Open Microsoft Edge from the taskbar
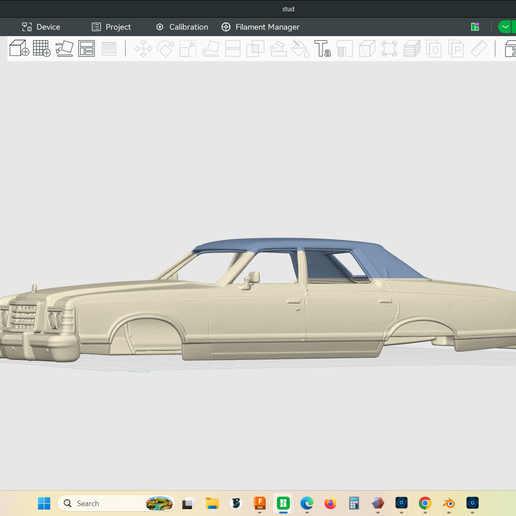 pos(307,503)
